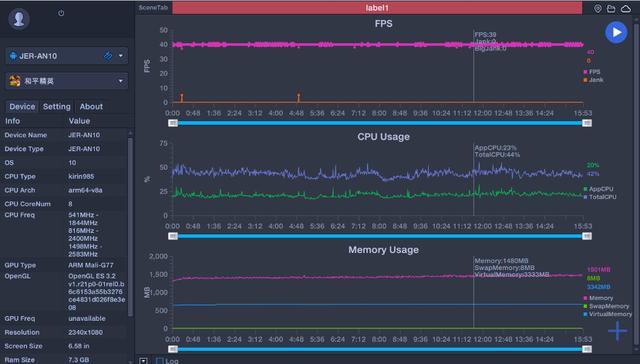Start recording with blue play button
The width and height of the screenshot is (640, 364).
tap(616, 32)
